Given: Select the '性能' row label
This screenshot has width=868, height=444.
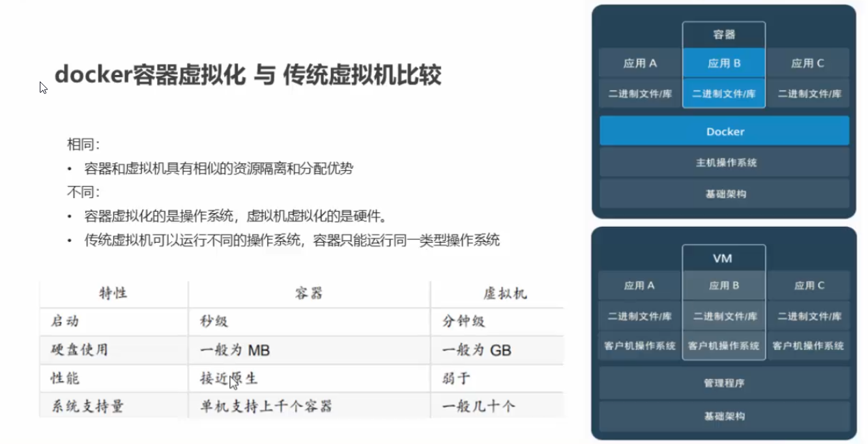Looking at the screenshot, I should coord(65,378).
